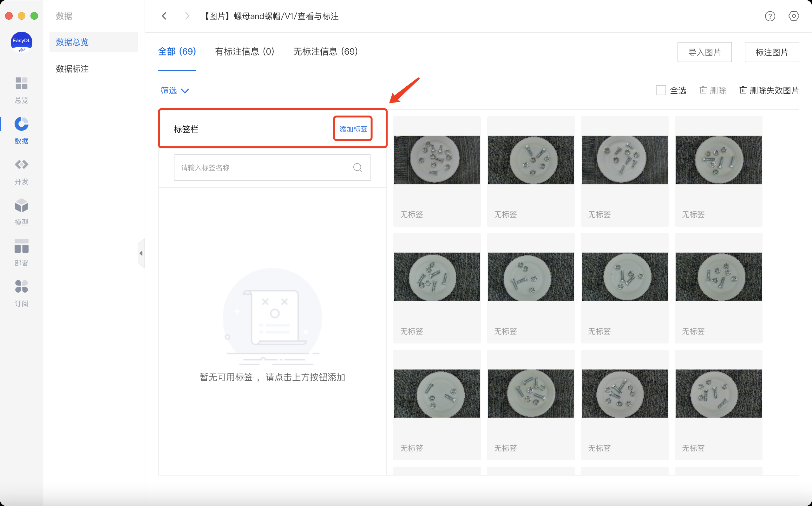
Task: Open the help question mark icon
Action: click(770, 16)
